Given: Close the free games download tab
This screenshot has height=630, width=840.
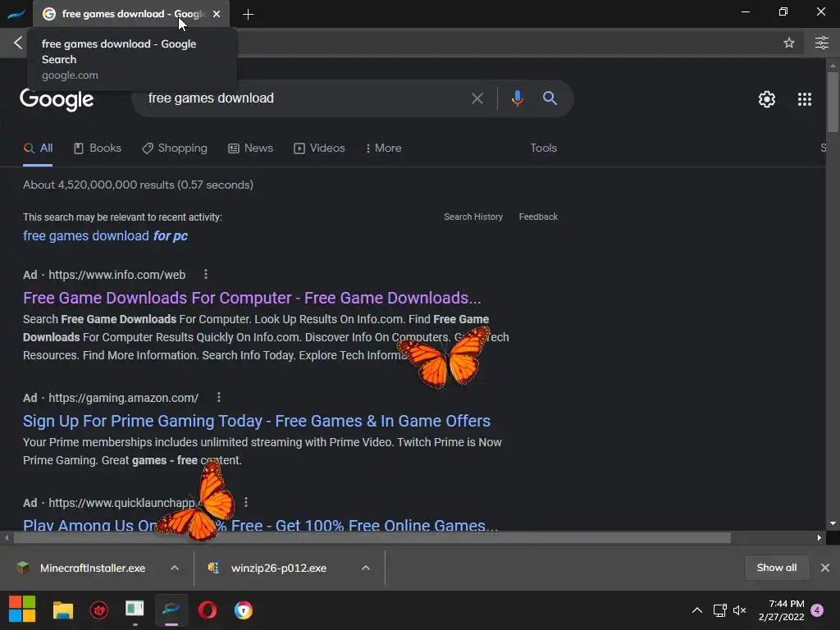Looking at the screenshot, I should pos(217,14).
